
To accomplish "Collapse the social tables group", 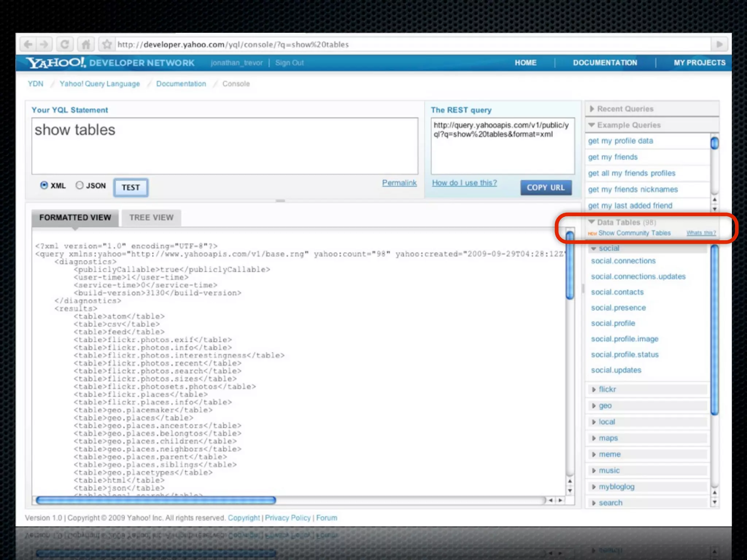I will (594, 248).
